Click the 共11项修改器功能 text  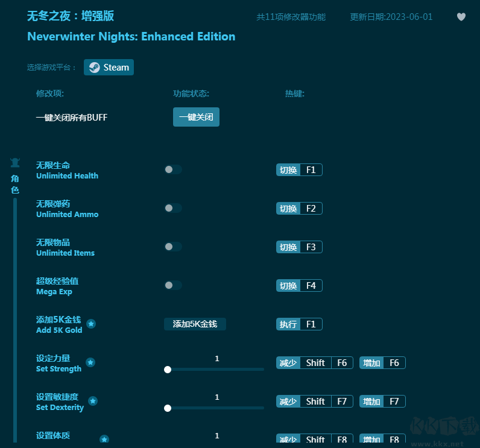[291, 17]
